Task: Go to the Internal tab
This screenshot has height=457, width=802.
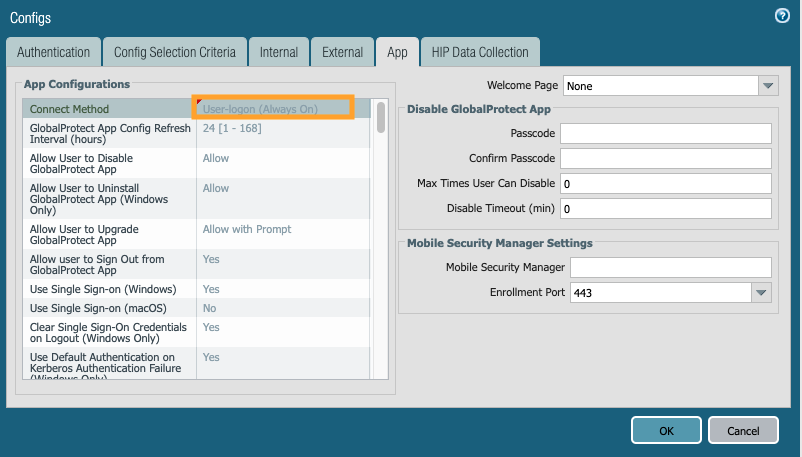Action: (x=278, y=52)
